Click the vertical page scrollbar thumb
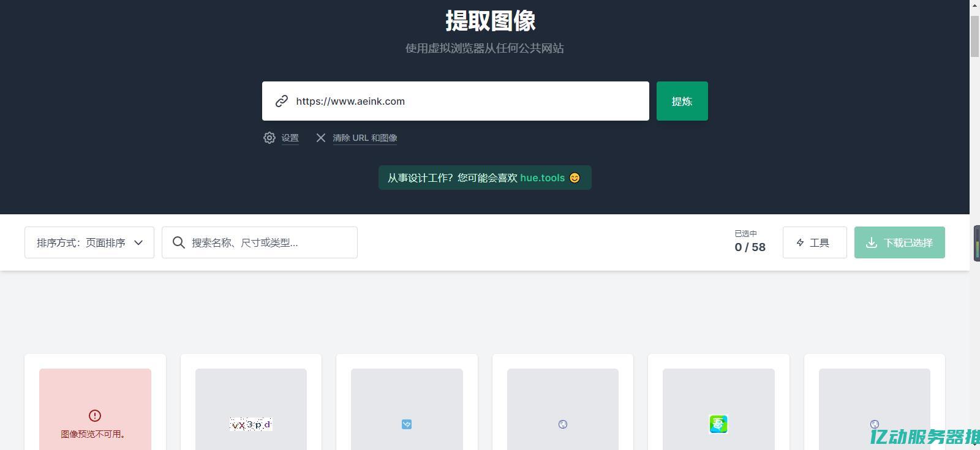Screen dimensions: 980x450 coord(974,37)
